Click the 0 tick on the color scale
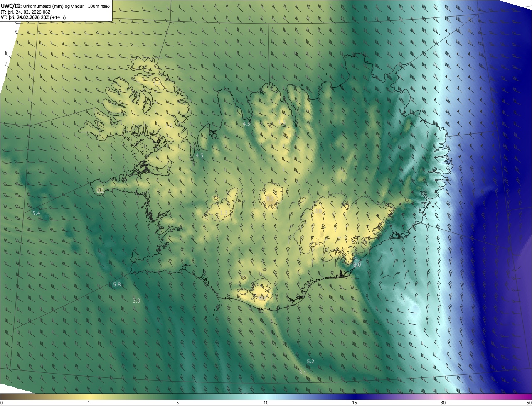 (2, 403)
